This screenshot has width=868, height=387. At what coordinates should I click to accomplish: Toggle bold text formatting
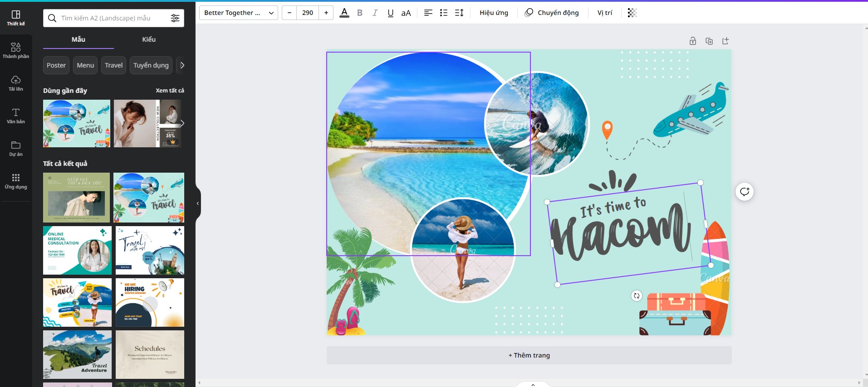[x=360, y=13]
